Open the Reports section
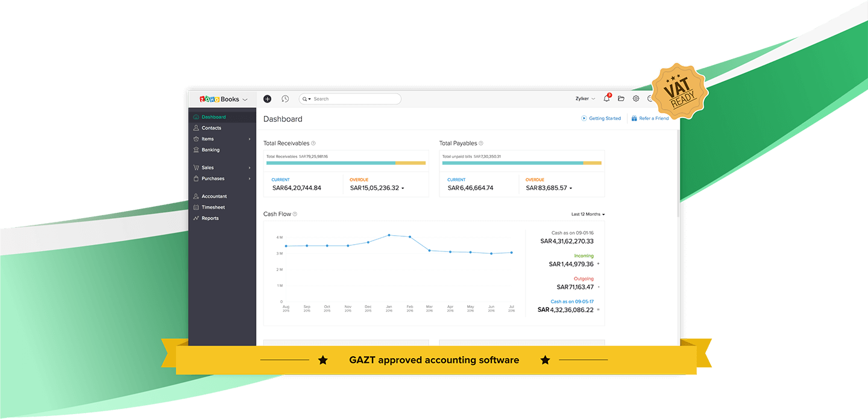Screen dimensions: 868x419 (210, 218)
